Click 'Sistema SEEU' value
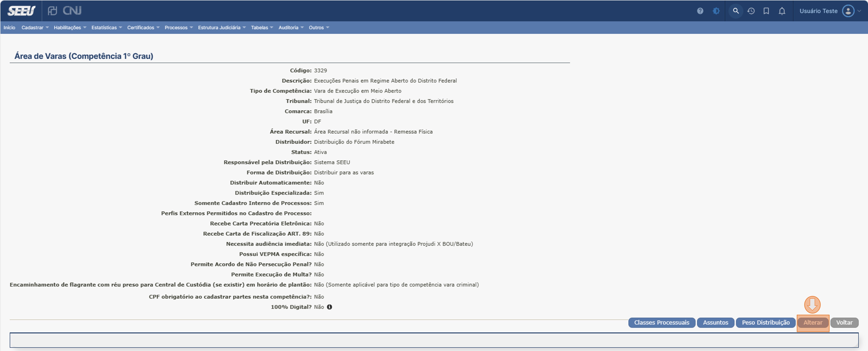The width and height of the screenshot is (868, 351). [332, 162]
